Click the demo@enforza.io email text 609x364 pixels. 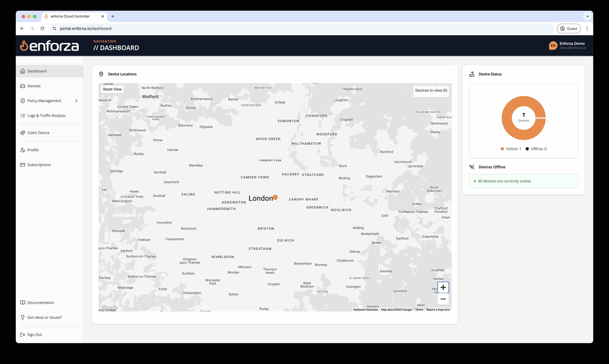click(x=572, y=48)
